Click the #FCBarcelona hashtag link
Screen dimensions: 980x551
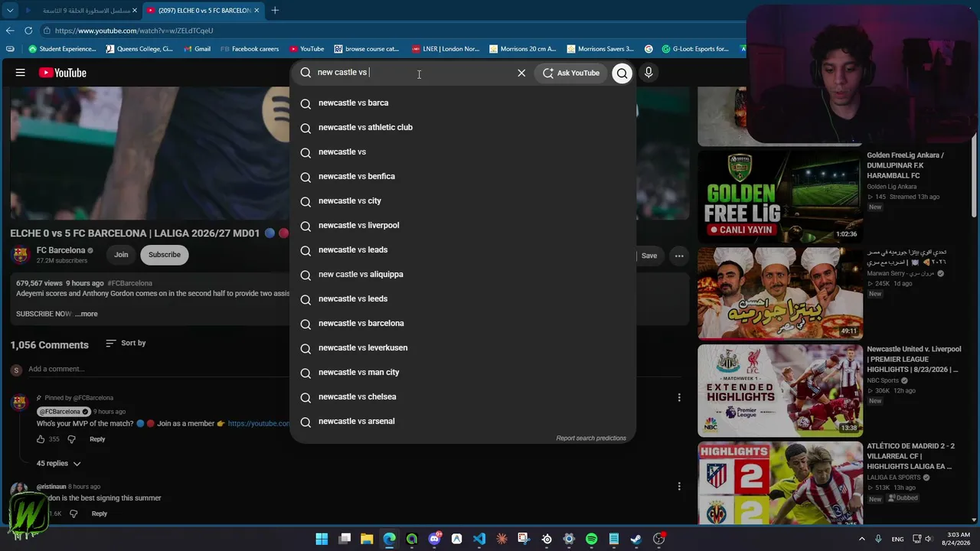point(129,283)
